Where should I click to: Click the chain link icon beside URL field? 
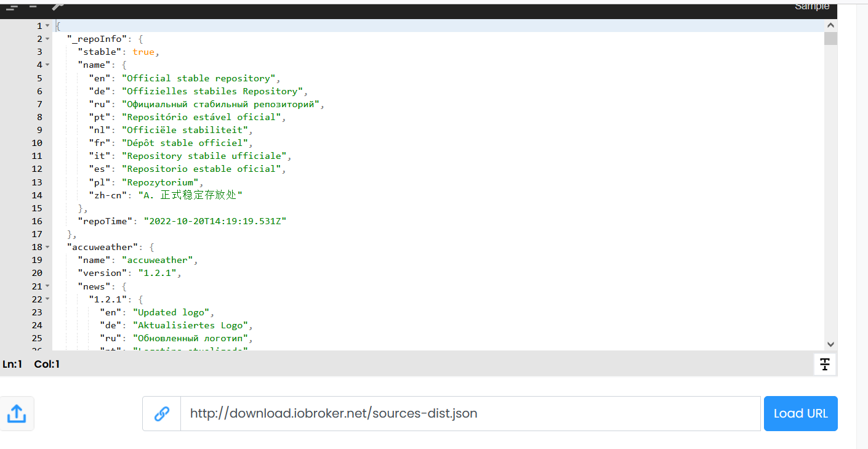click(161, 413)
